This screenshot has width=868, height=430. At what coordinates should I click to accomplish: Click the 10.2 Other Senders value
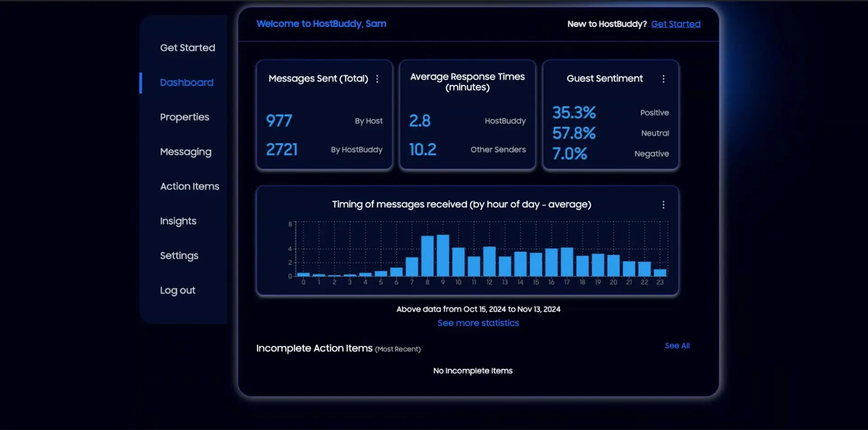pos(423,150)
